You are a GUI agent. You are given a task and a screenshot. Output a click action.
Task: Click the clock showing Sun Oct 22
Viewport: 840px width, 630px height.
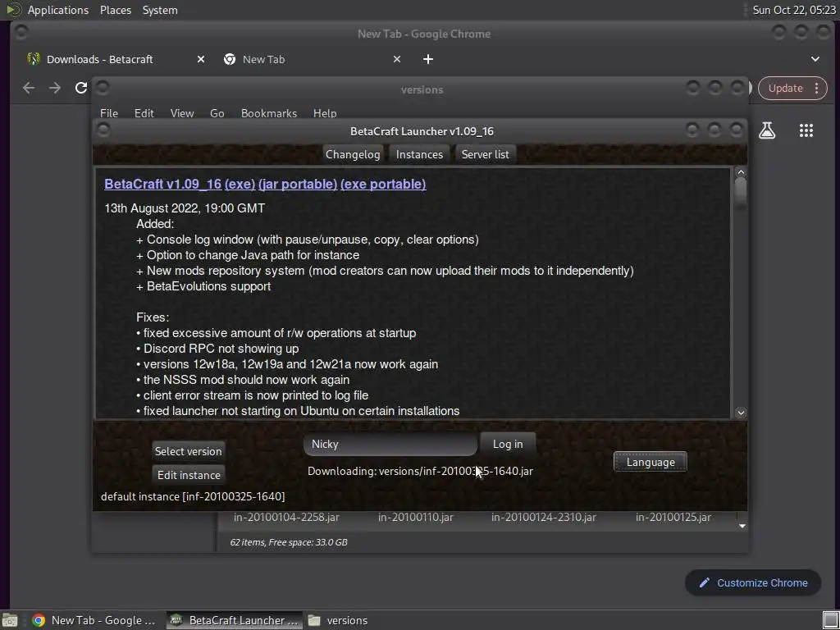(x=793, y=10)
